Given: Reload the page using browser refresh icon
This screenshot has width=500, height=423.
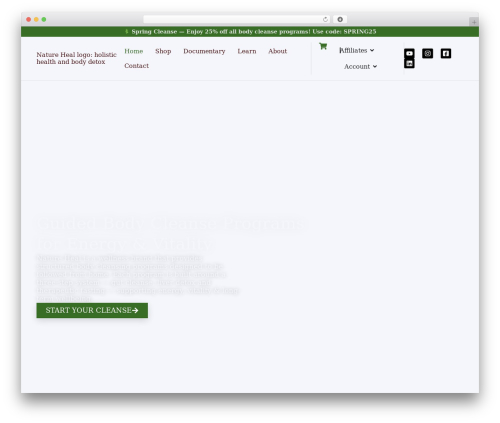Looking at the screenshot, I should coord(325,19).
